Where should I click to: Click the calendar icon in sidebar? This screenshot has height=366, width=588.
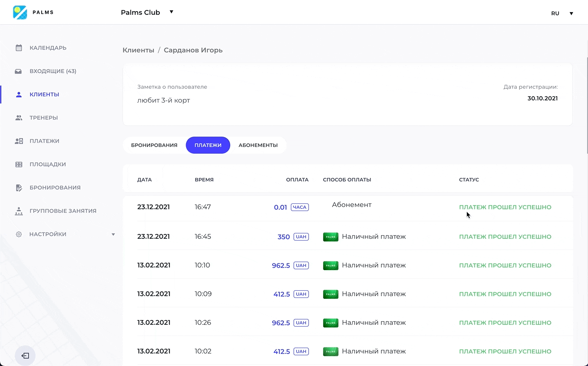click(19, 48)
